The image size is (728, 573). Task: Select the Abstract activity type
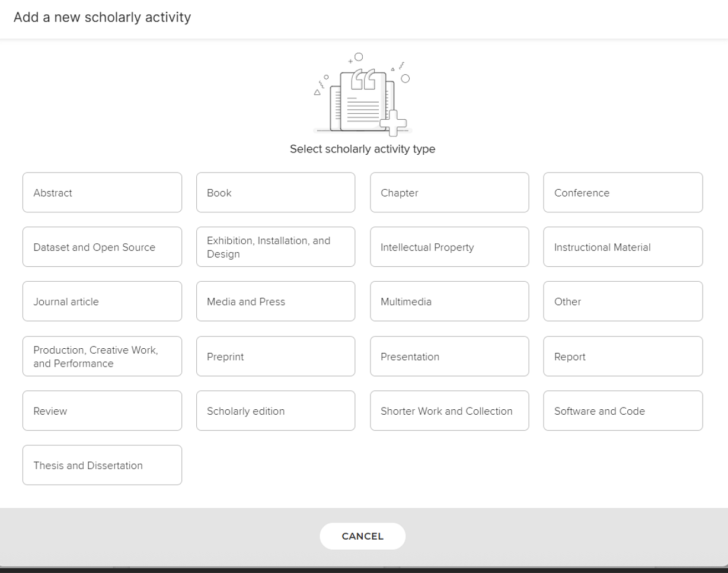pos(102,193)
